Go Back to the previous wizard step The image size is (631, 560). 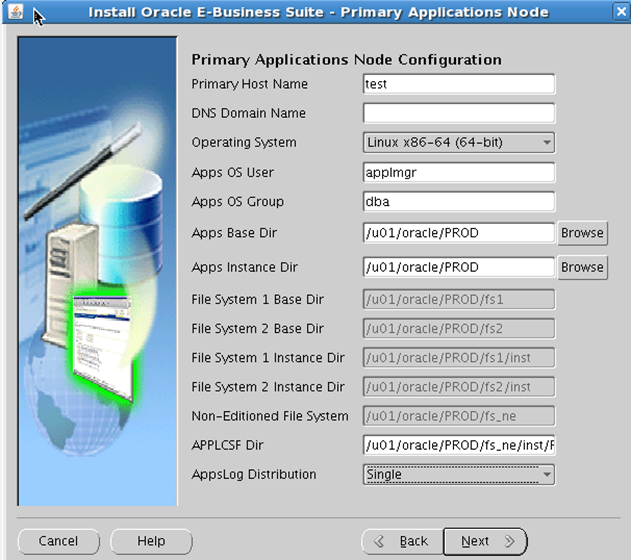pyautogui.click(x=402, y=541)
